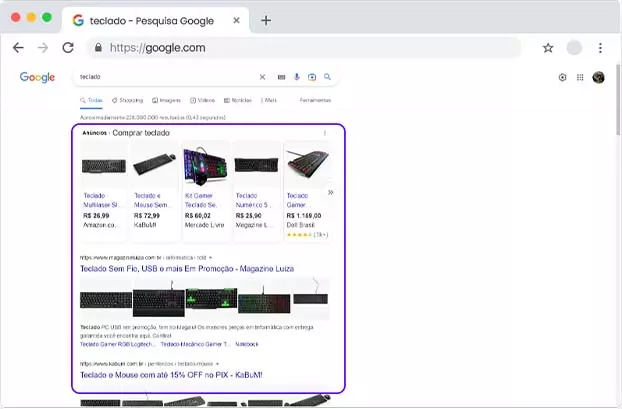The height and width of the screenshot is (409, 622).
Task: Click the Google account avatar
Action: click(598, 77)
